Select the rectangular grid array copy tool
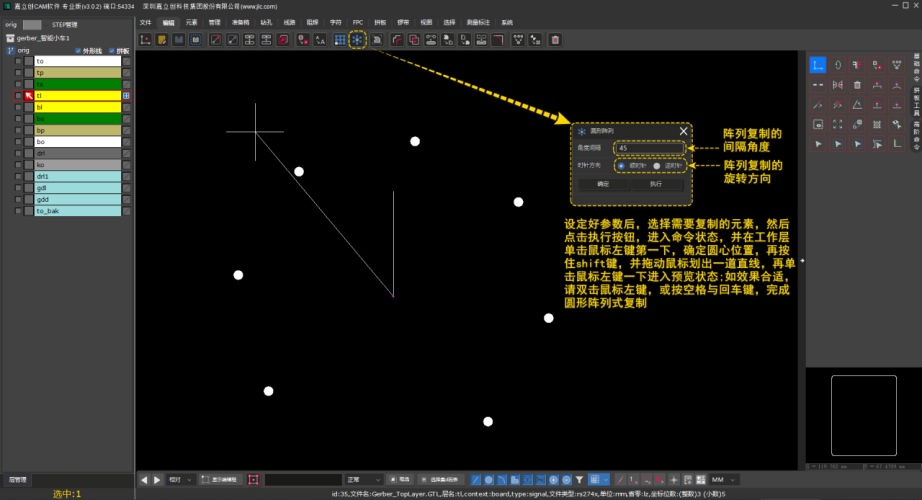The width and height of the screenshot is (922, 500). (340, 40)
